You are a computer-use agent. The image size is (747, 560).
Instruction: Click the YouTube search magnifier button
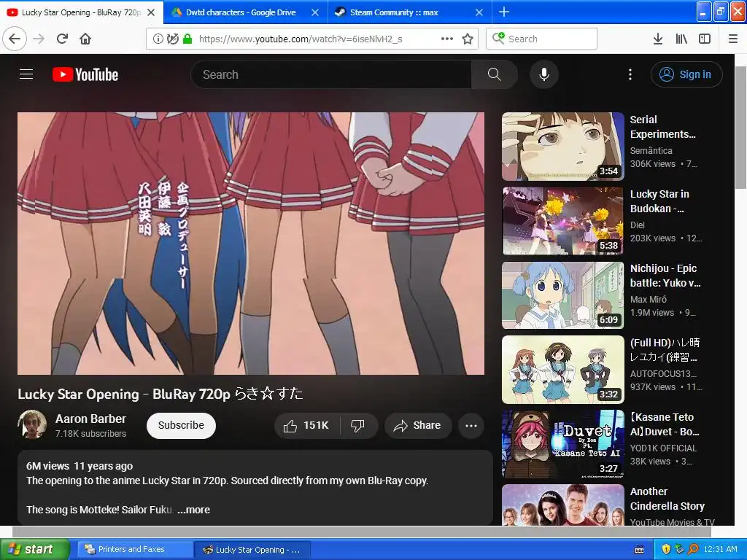[x=494, y=74]
